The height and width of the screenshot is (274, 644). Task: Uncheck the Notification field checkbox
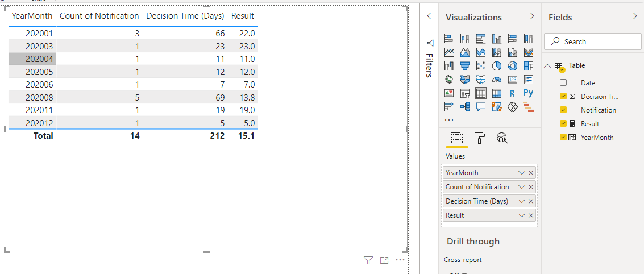point(563,110)
